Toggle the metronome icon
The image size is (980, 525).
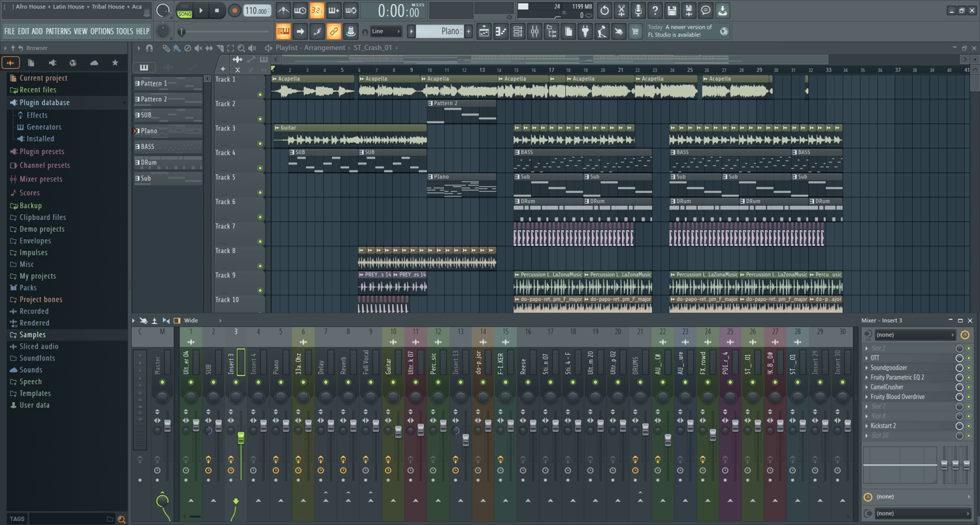284,10
